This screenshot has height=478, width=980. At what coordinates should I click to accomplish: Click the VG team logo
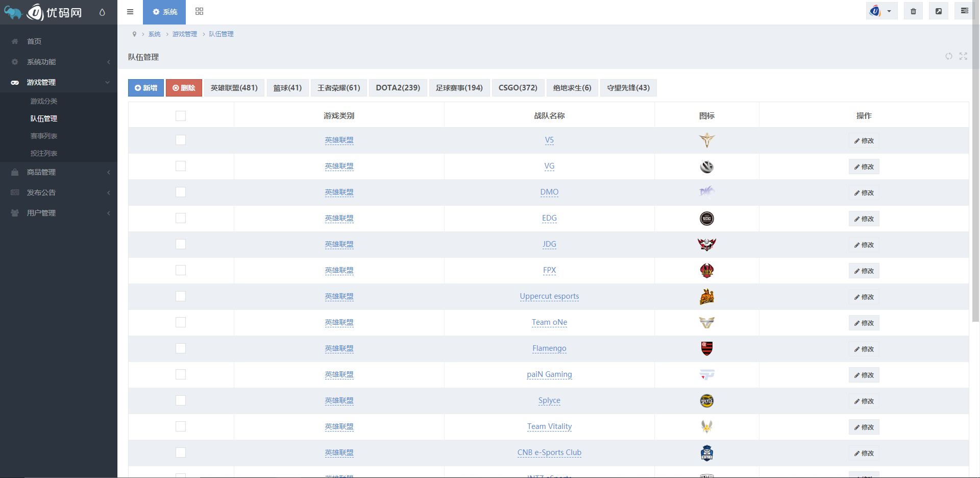point(707,166)
